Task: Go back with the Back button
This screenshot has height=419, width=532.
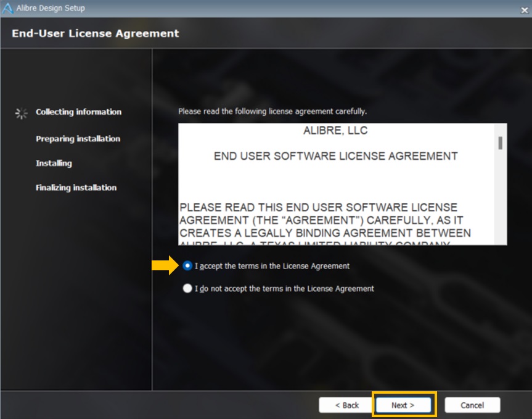Action: click(x=346, y=405)
